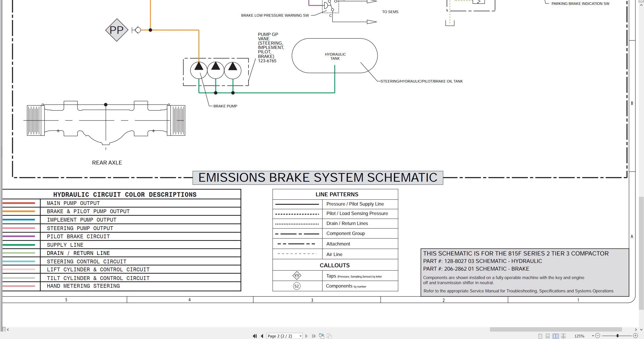Click the check valve symbol next to PP

click(137, 30)
